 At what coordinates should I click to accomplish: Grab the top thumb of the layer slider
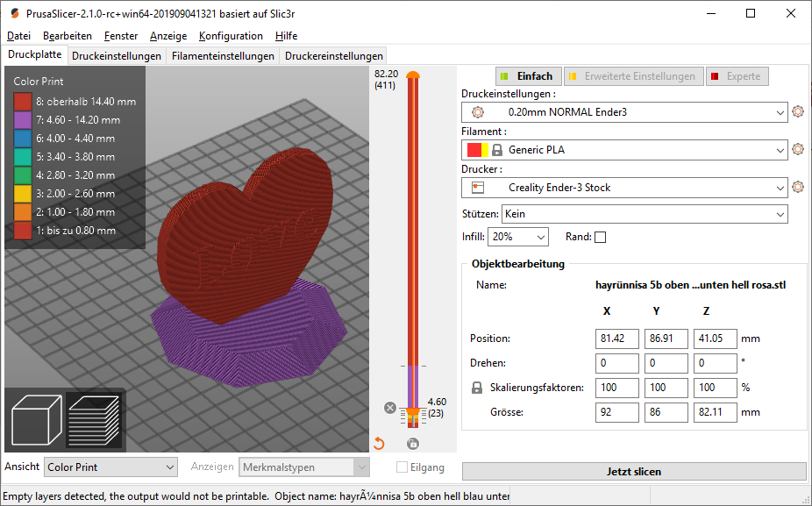pos(413,75)
